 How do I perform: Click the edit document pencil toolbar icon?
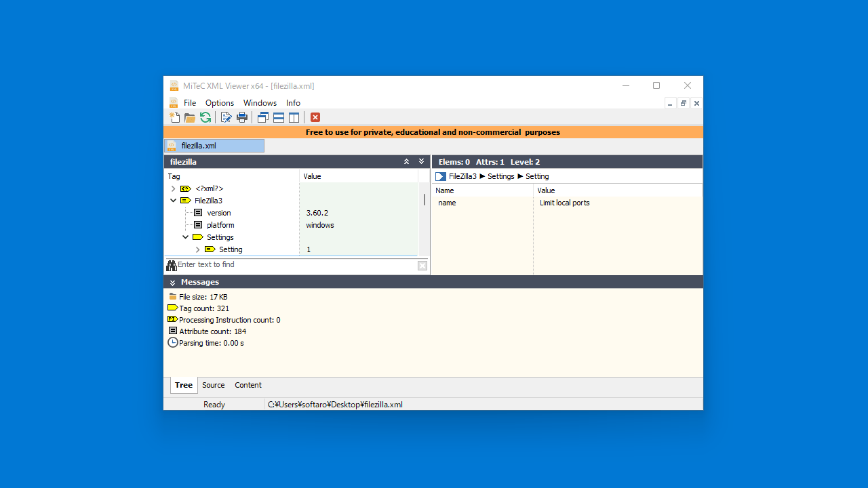226,117
